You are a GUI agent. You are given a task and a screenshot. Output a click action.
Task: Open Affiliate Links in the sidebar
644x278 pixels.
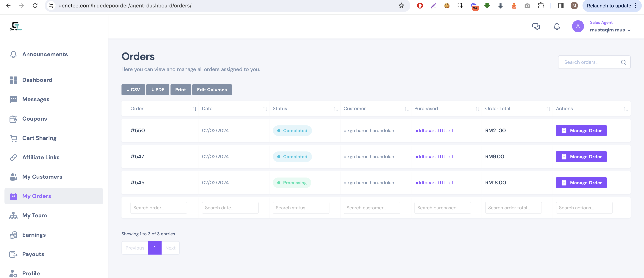coord(41,157)
